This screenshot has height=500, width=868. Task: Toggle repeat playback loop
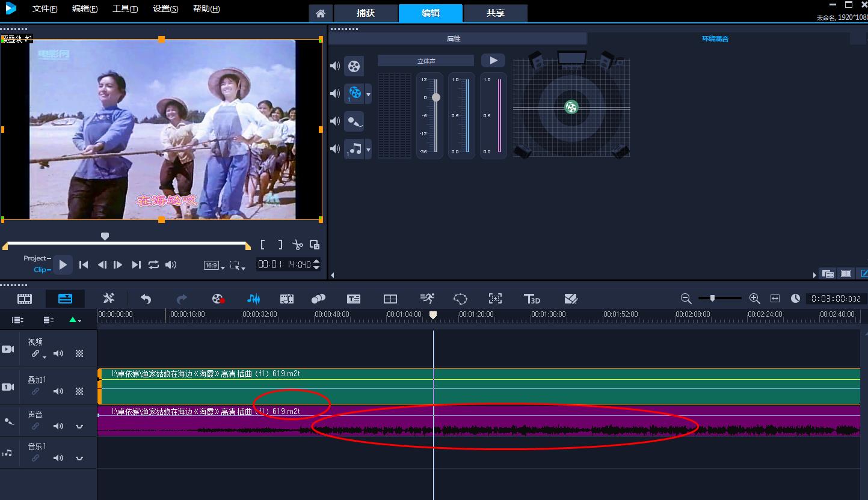point(153,264)
